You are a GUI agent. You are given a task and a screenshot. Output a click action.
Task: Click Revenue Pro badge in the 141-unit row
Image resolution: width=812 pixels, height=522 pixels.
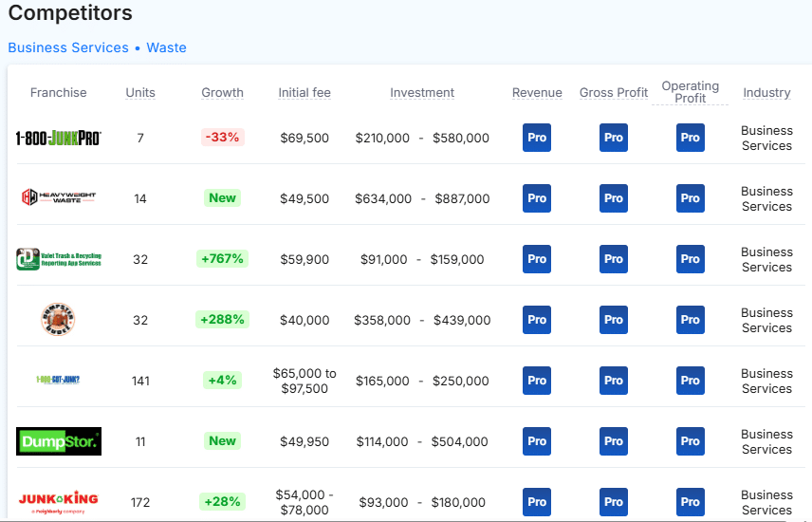pyautogui.click(x=537, y=381)
